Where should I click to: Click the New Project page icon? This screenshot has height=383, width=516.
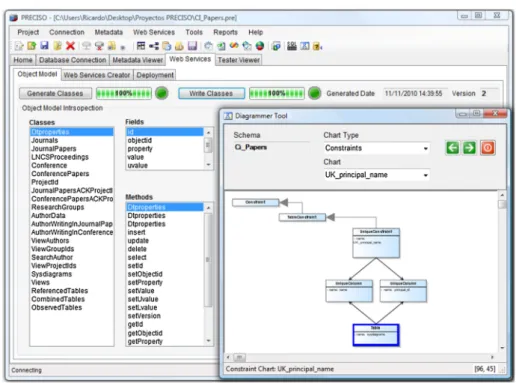tap(19, 46)
